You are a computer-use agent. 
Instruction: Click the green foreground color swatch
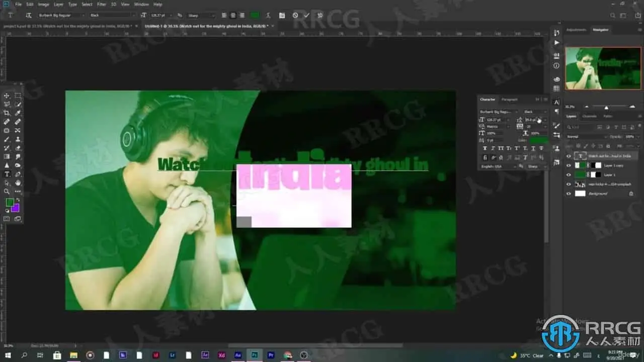click(10, 203)
